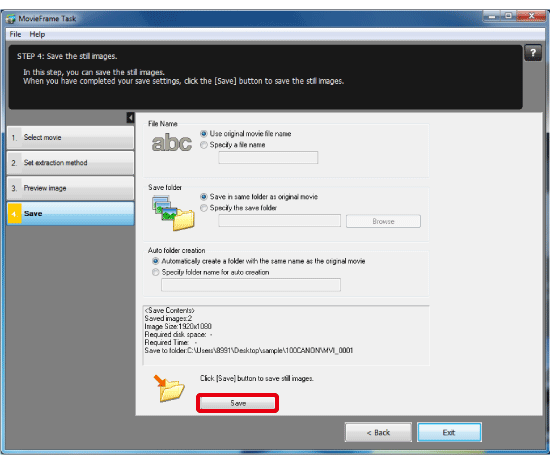Click the Save button to save images
Screen dimensions: 550x461
[238, 403]
